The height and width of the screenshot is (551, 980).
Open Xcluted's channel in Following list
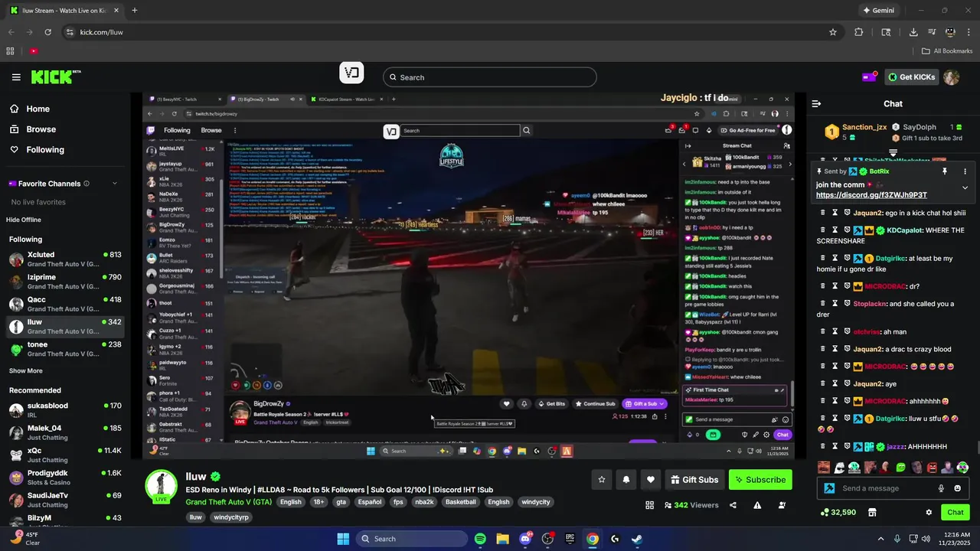click(x=65, y=259)
